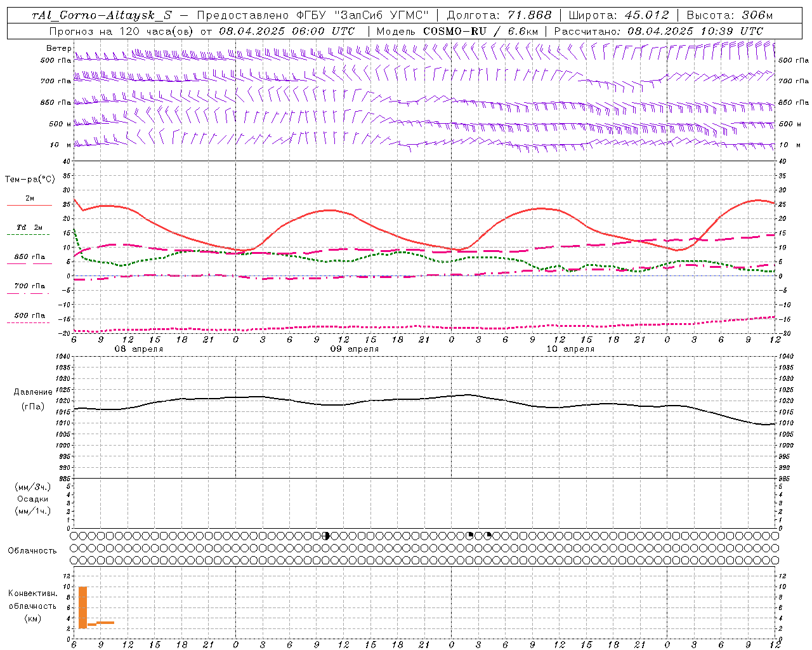Screen dimensions: 812x650
Task: Click the Ветер panel label
Action: coord(58,48)
